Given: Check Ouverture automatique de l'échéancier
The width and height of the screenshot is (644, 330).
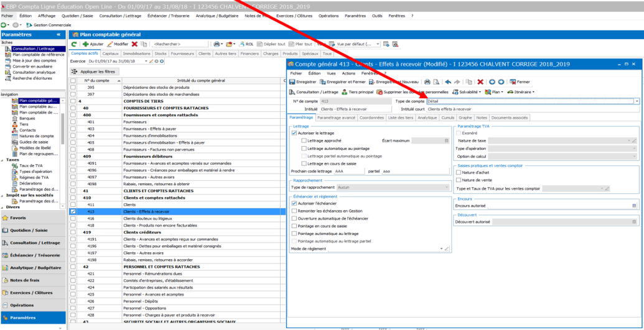Looking at the screenshot, I should (x=294, y=218).
